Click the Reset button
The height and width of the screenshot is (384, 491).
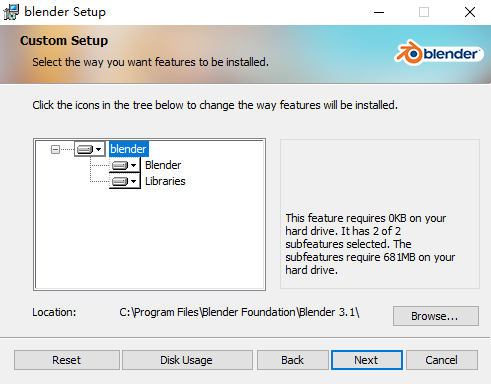[x=67, y=360]
